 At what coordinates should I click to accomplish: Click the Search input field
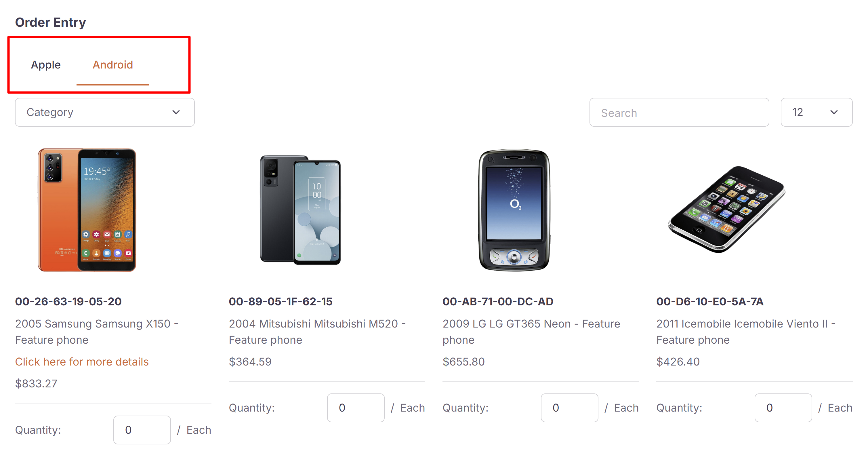pos(679,113)
